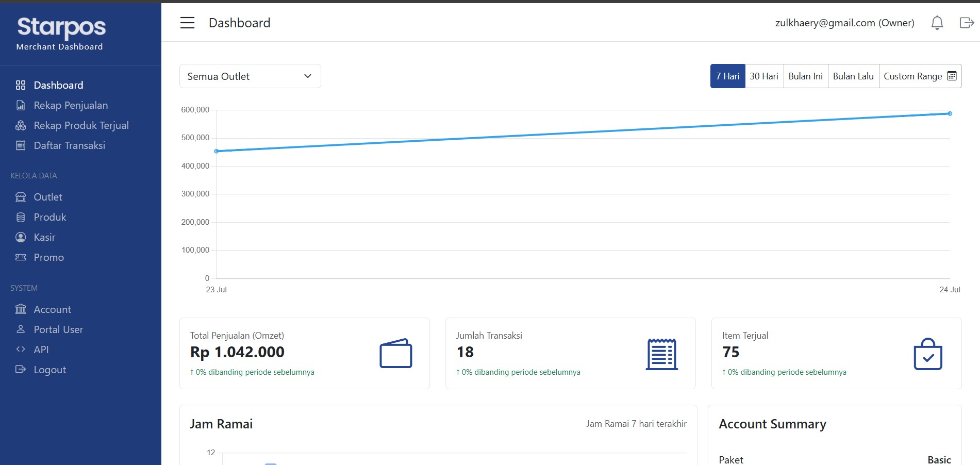This screenshot has width=980, height=465.
Task: Open Produk management page
Action: tap(50, 217)
